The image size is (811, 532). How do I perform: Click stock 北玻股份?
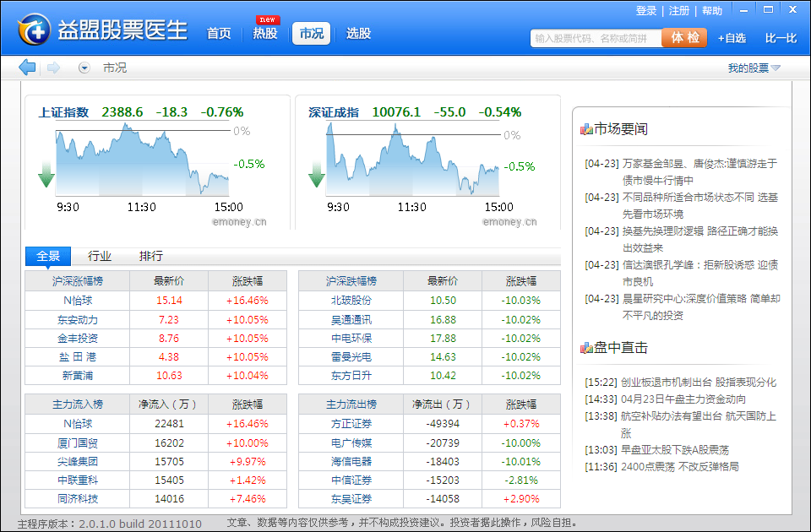pos(351,301)
